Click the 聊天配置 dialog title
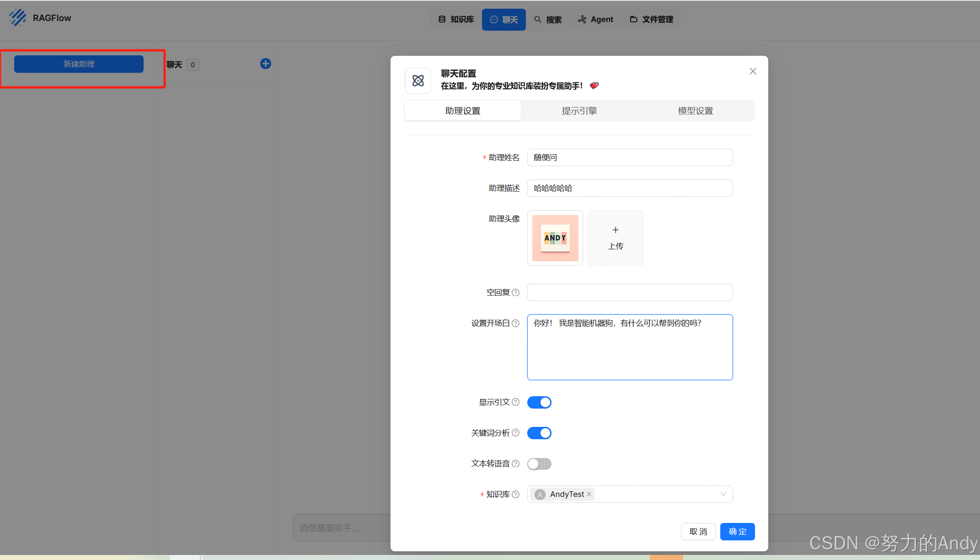 tap(459, 74)
